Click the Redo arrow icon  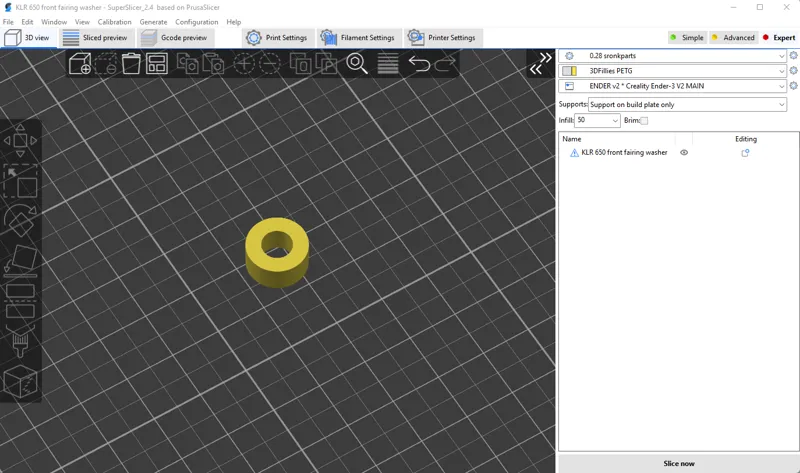(445, 64)
